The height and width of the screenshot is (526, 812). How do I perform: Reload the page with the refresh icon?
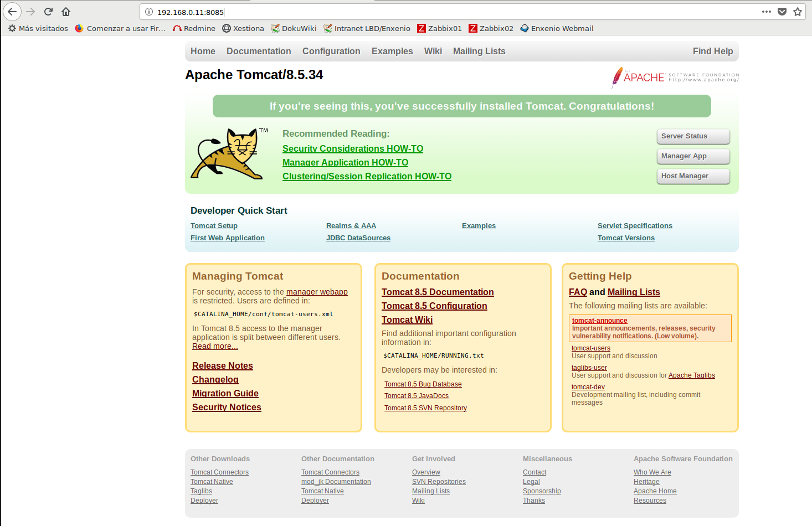point(48,12)
